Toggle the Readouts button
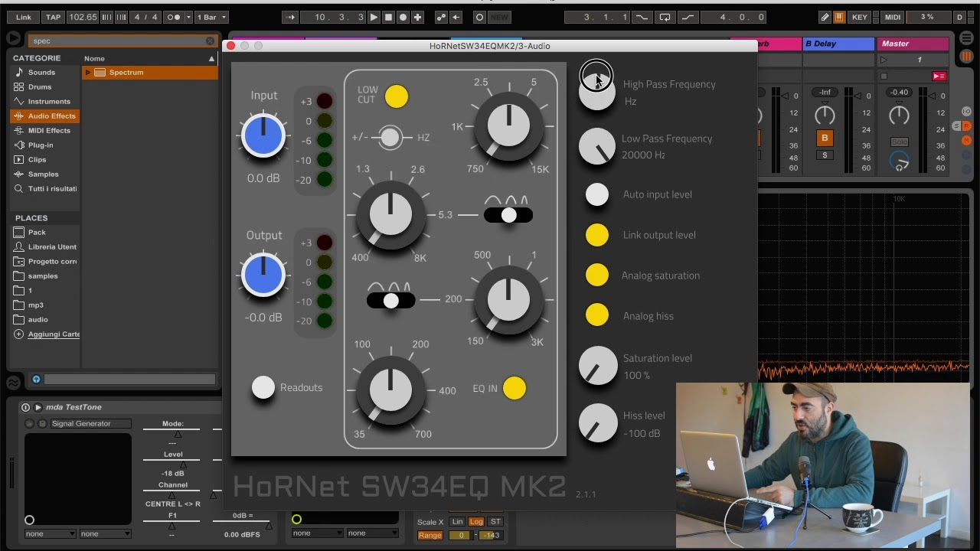980x551 pixels. pos(263,388)
